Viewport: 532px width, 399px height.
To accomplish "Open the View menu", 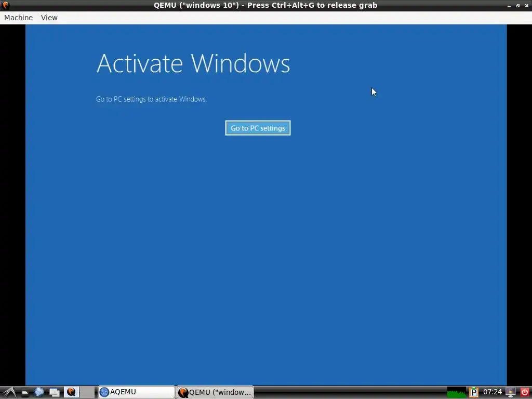I will click(49, 18).
